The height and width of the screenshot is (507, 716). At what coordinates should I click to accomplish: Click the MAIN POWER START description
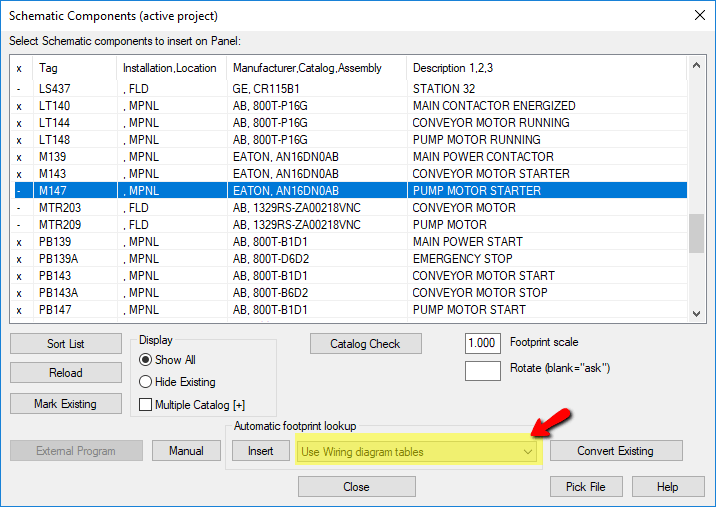(x=468, y=242)
